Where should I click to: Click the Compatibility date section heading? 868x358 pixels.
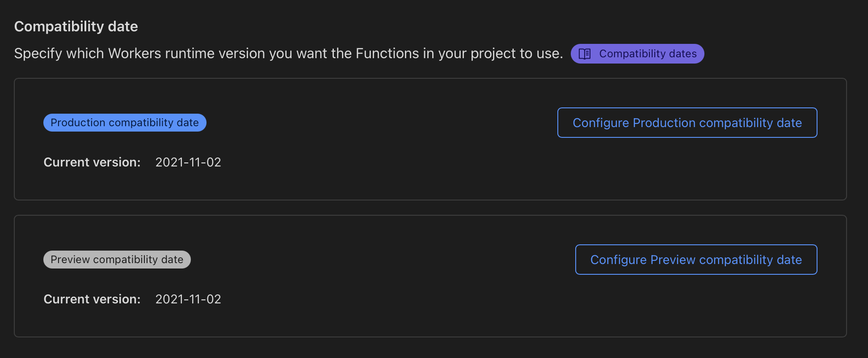pyautogui.click(x=76, y=26)
